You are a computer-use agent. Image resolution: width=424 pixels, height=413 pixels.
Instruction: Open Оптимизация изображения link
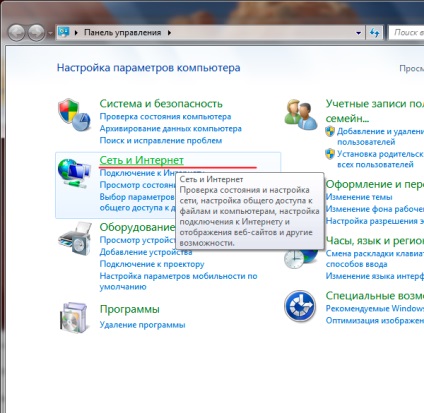(x=375, y=320)
